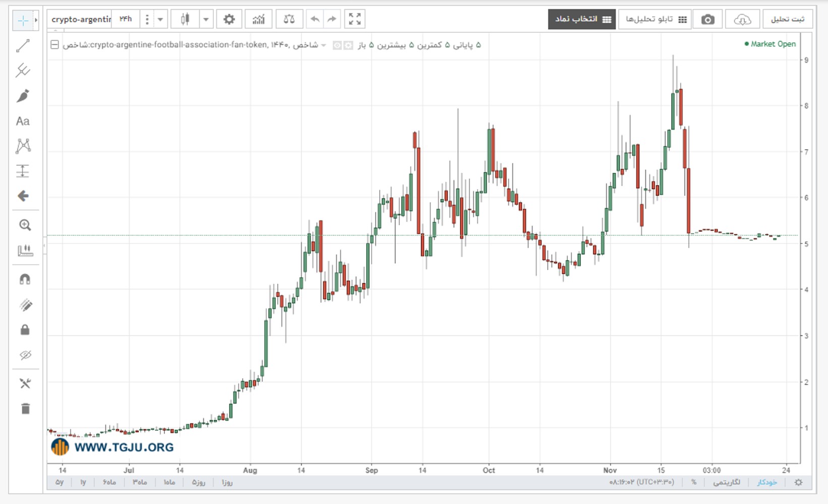
Task: Toggle magnet mode on the sidebar
Action: tap(25, 279)
